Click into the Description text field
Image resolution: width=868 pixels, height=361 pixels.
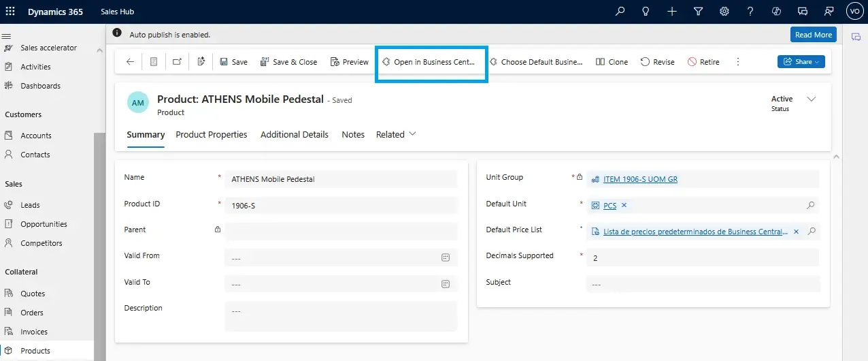(x=340, y=316)
